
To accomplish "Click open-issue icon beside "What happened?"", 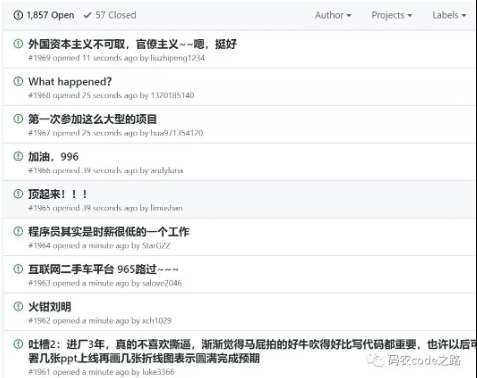I will pos(18,81).
